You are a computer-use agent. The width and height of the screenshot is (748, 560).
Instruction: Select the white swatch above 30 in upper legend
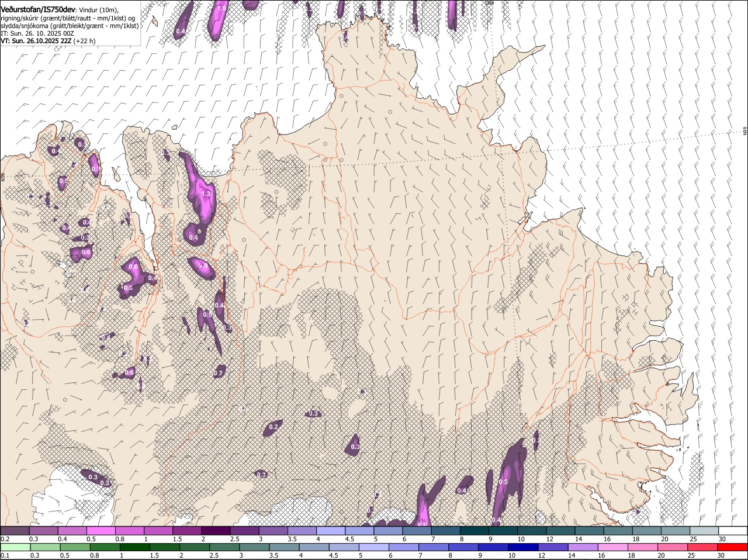click(733, 530)
